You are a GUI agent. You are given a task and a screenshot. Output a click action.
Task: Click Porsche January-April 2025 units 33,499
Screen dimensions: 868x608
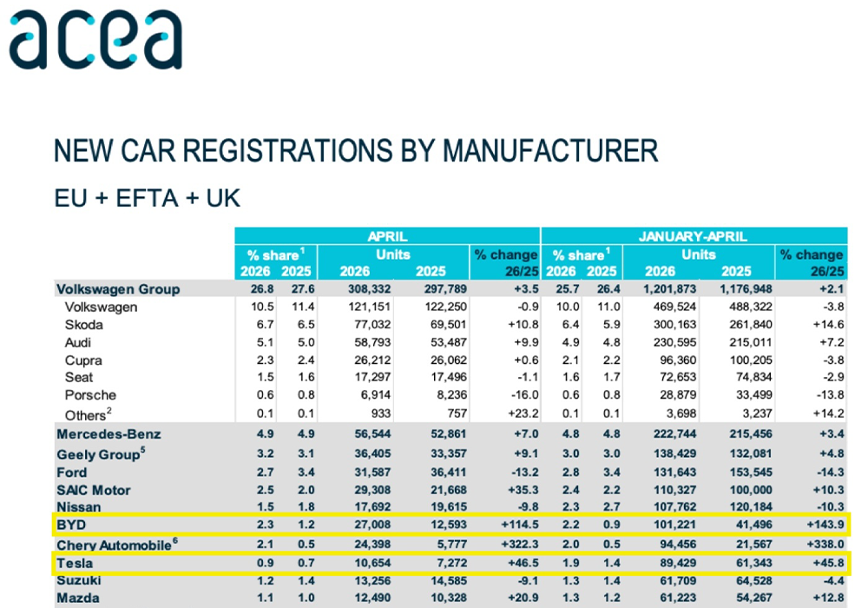click(754, 395)
